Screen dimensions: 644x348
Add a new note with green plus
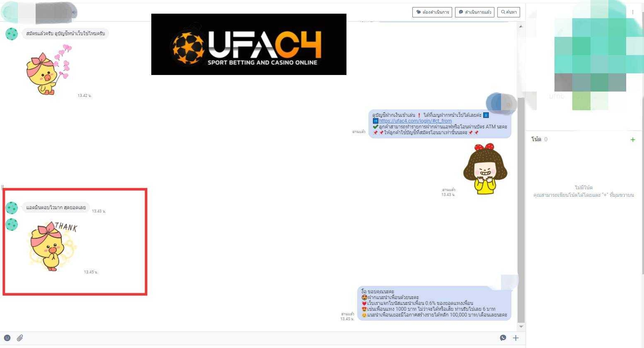(x=632, y=140)
